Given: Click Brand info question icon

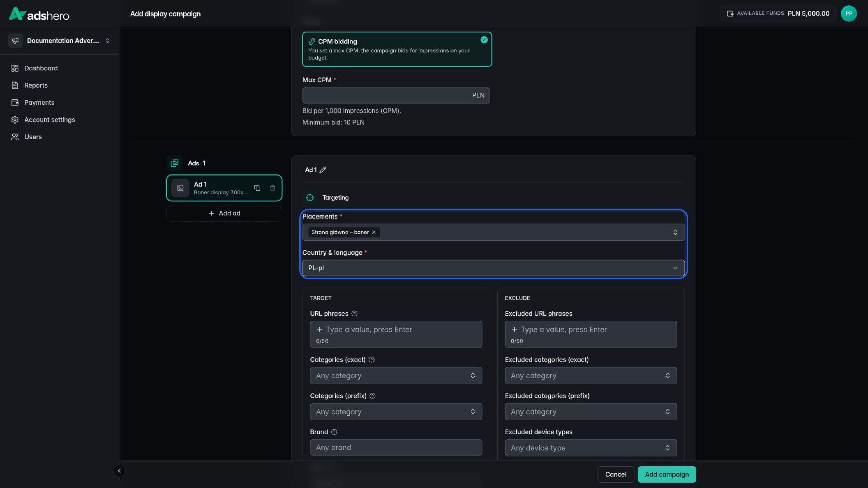Looking at the screenshot, I should (x=334, y=432).
